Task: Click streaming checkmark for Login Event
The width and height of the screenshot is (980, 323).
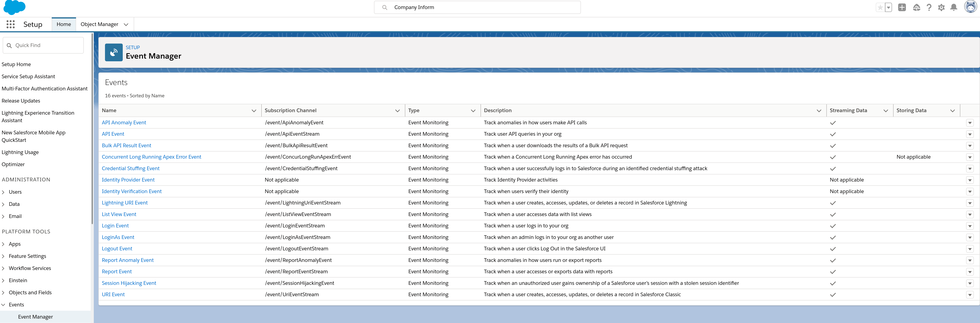Action: (833, 226)
